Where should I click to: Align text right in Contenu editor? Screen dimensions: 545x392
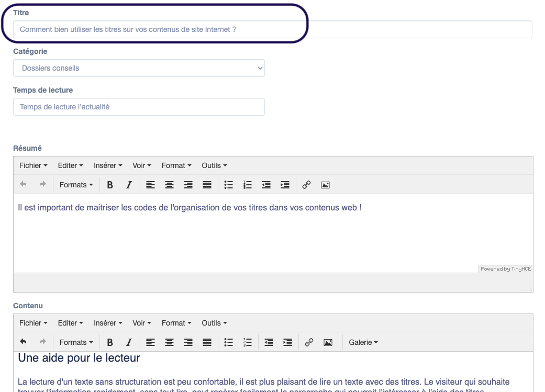[188, 342]
